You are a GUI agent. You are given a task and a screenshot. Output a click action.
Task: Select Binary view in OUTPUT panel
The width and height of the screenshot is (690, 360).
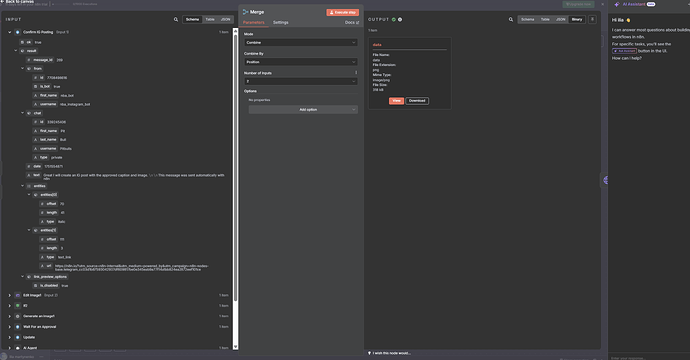(577, 19)
